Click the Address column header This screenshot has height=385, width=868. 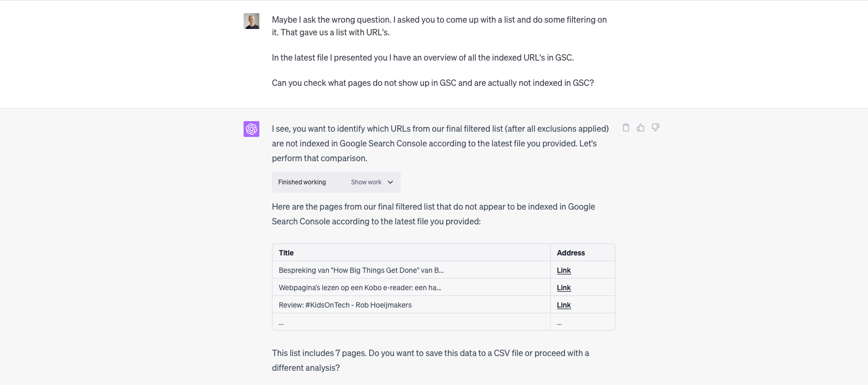571,253
